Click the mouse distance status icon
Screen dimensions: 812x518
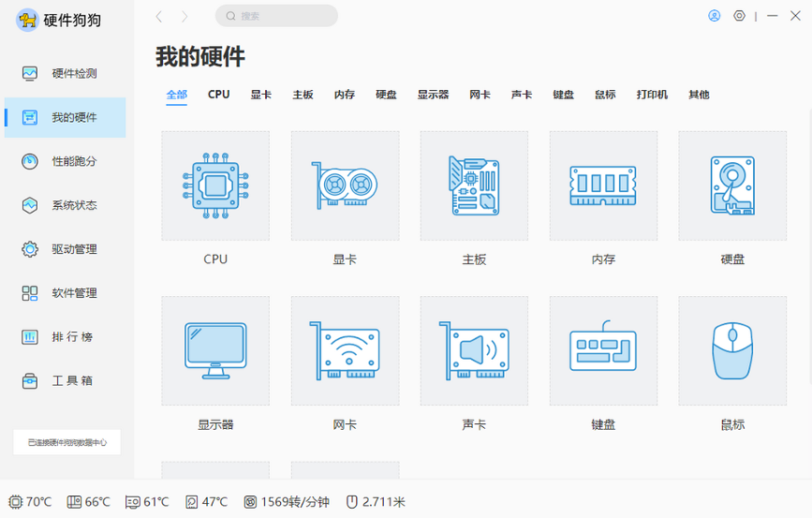pyautogui.click(x=351, y=502)
